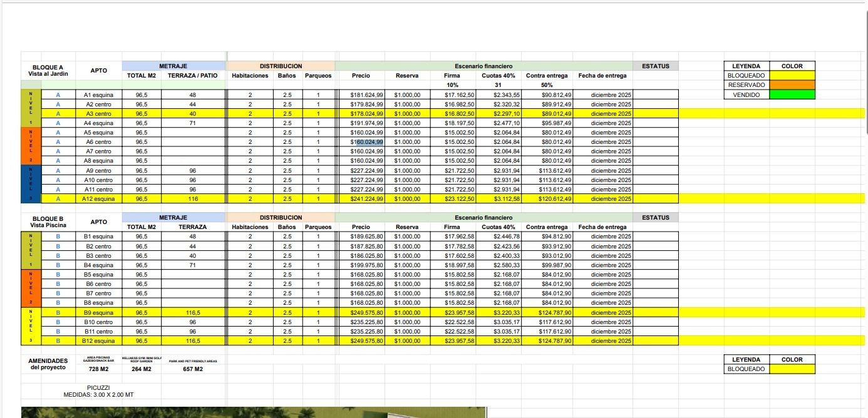Click the bottom legend's yellow BLOQUEADO swatch
Viewport: 868px width, 418px height.
792,369
